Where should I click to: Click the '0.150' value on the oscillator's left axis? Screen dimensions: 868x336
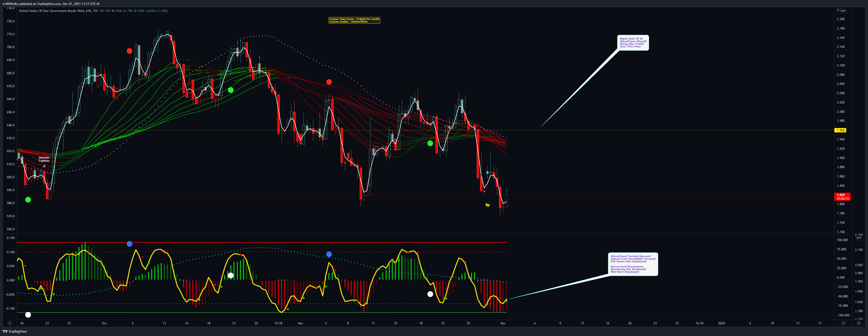(x=11, y=238)
